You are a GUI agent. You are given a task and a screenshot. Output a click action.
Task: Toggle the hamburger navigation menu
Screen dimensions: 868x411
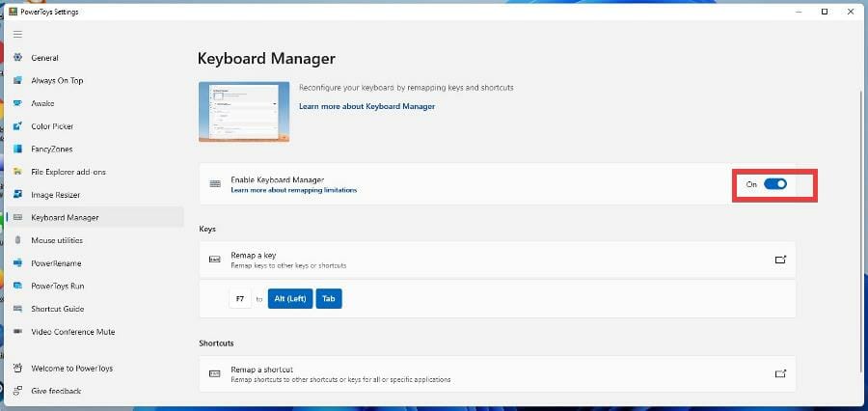click(x=17, y=34)
